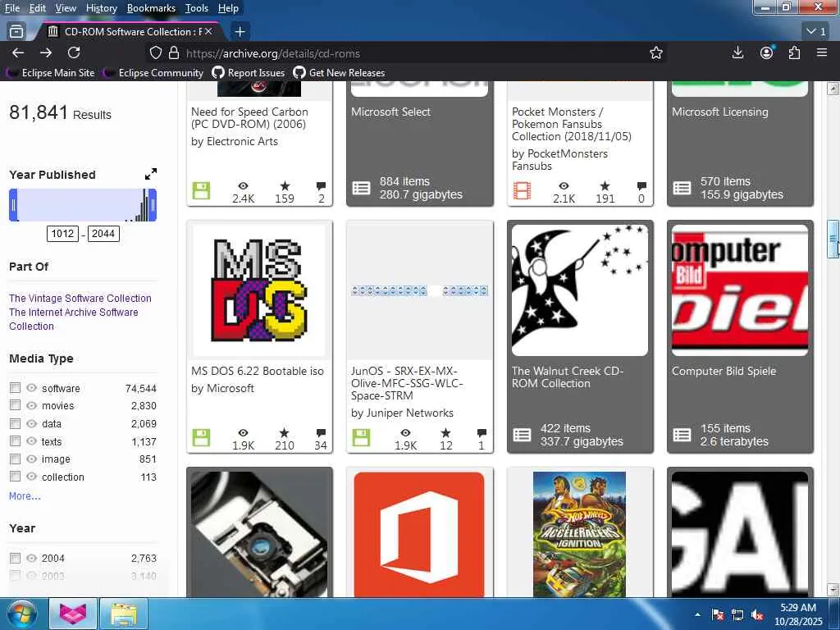Open the application hamburger menu
Screen dimensions: 840x630
point(822,52)
